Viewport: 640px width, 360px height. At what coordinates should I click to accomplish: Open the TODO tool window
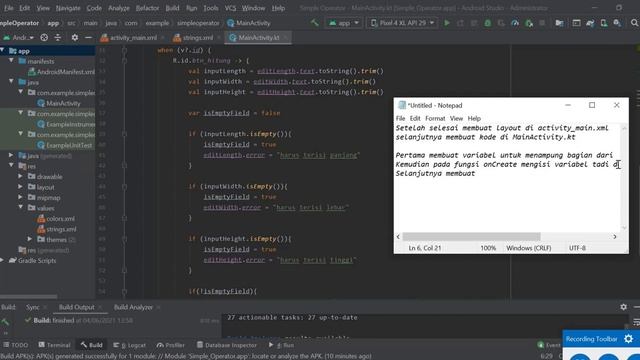point(16,345)
